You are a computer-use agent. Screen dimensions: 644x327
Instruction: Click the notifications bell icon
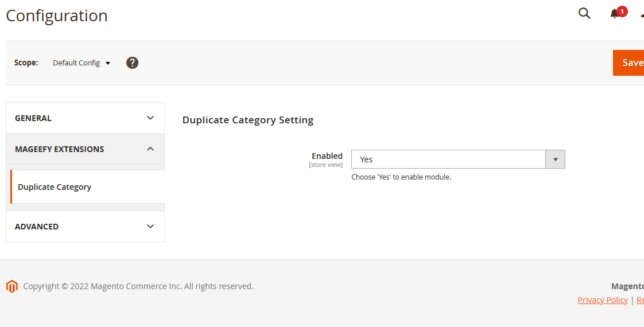(614, 14)
